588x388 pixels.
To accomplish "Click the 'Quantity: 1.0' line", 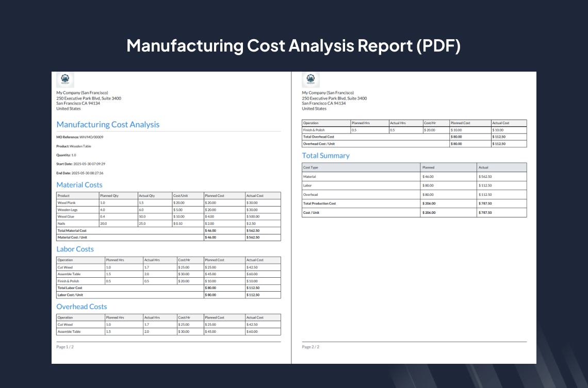I will pyautogui.click(x=67, y=155).
